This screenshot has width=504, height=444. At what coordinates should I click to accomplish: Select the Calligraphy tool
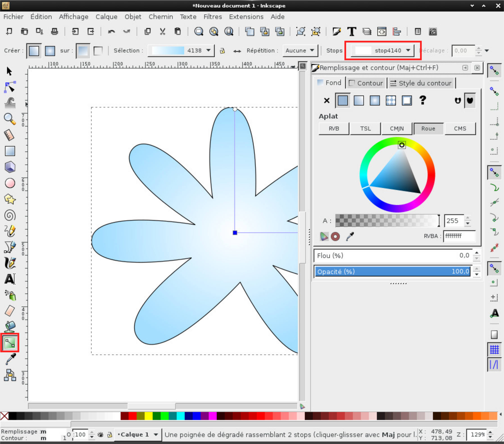(x=10, y=263)
